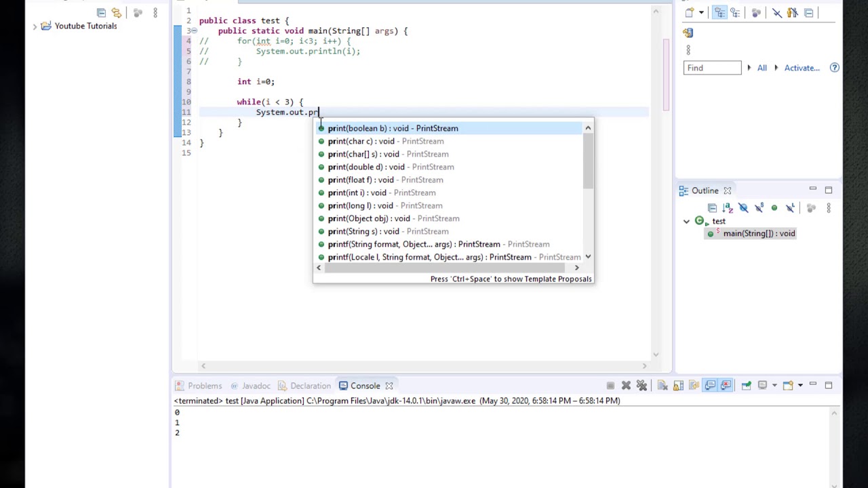Open Task List view menu dots
Screen dimensions: 868x488
coord(688,49)
